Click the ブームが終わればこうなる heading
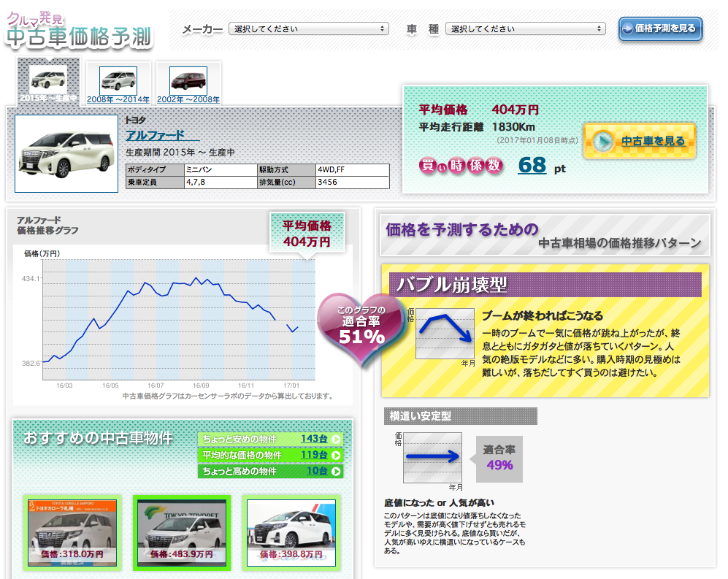728x579 pixels. coord(543,315)
